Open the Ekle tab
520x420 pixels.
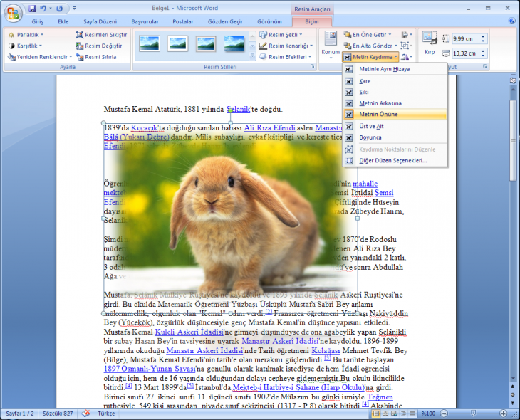pyautogui.click(x=63, y=21)
